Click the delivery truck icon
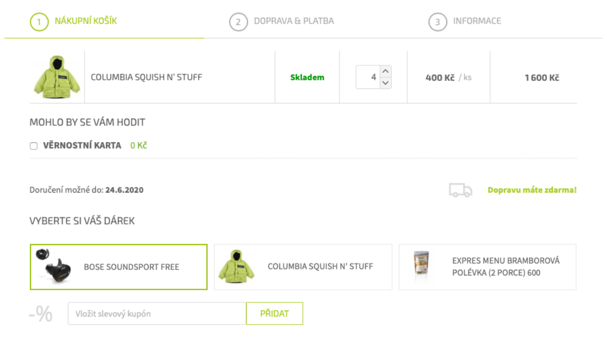Image resolution: width=607 pixels, height=364 pixels. pyautogui.click(x=460, y=190)
